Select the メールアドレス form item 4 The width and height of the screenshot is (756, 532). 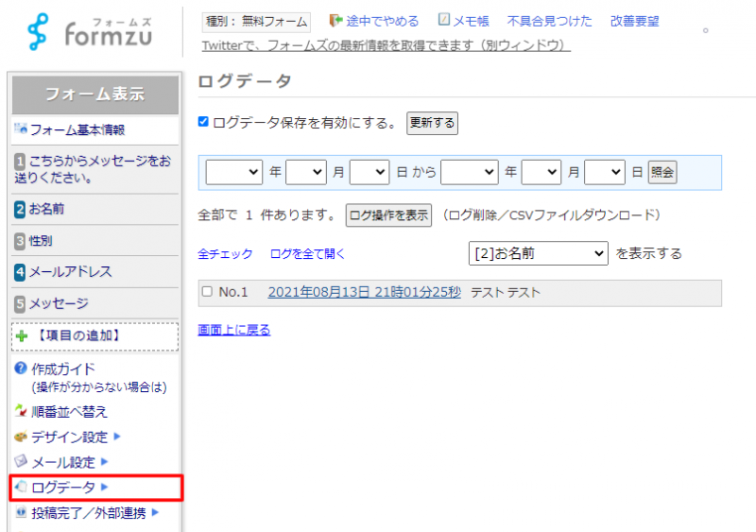tap(71, 272)
